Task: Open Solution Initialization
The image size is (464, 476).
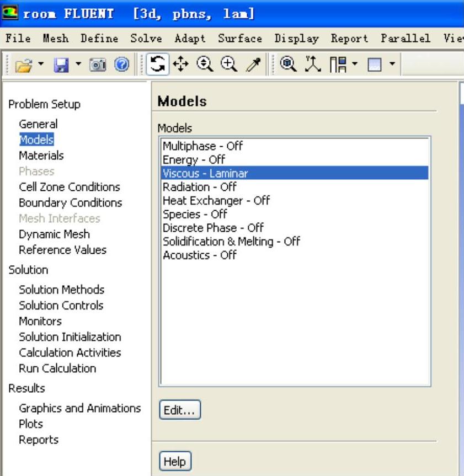Action: pyautogui.click(x=70, y=337)
